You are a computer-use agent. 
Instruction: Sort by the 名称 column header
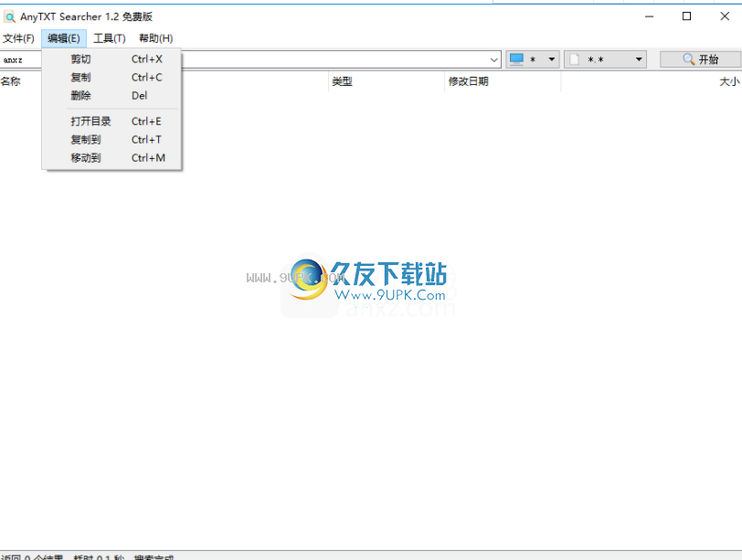point(11,81)
